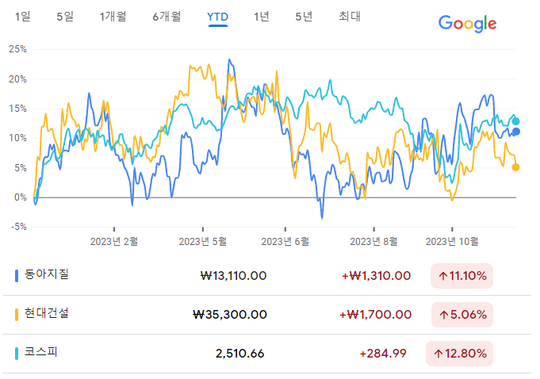The width and height of the screenshot is (540, 379).
Task: Click the teal 코스피 legend color bar
Action: (x=17, y=354)
